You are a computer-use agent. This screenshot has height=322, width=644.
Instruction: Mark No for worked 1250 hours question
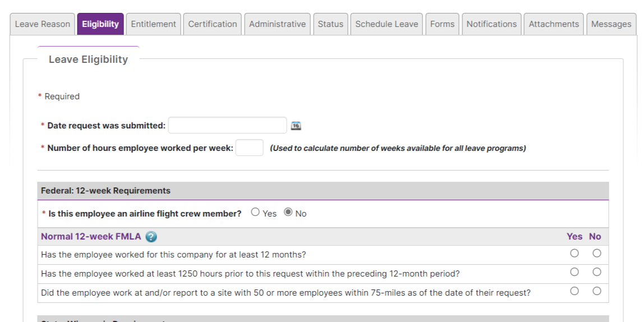coord(597,272)
